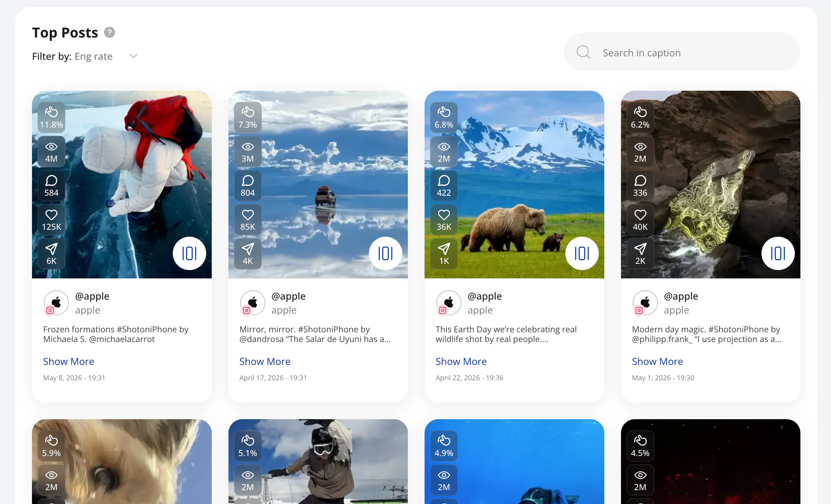Open the carousel icon on Mirror, mirror post
Screen dimensions: 831x504
click(386, 253)
